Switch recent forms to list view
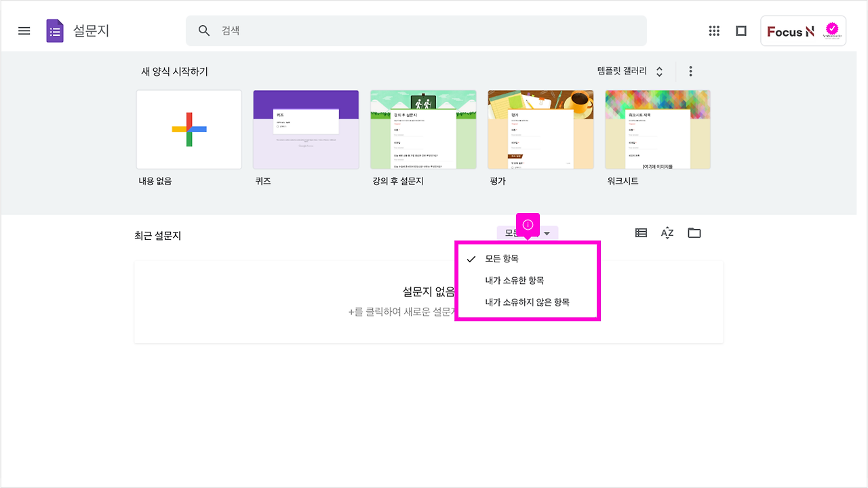This screenshot has height=488, width=868. point(640,232)
